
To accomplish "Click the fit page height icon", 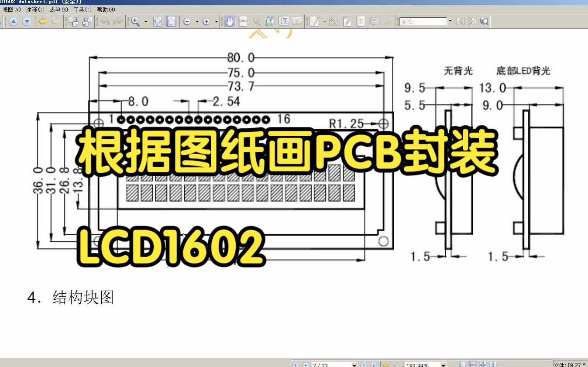I will coord(157,21).
